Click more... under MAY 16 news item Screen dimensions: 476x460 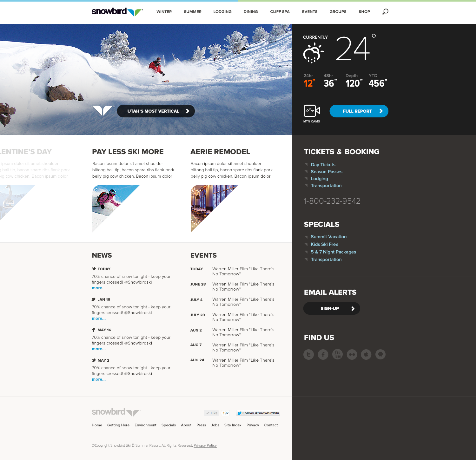click(x=99, y=349)
